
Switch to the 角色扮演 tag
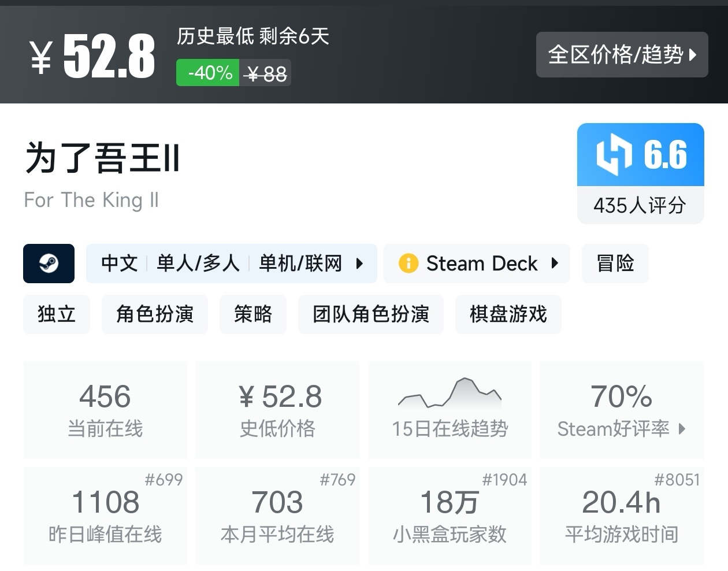pos(154,314)
